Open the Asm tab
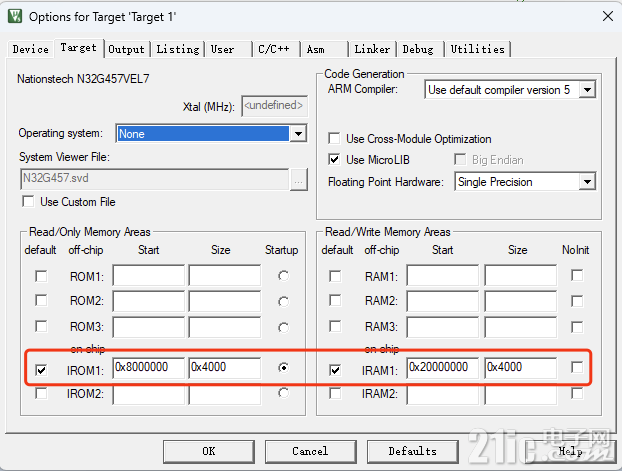Image resolution: width=622 pixels, height=471 pixels. [x=324, y=49]
